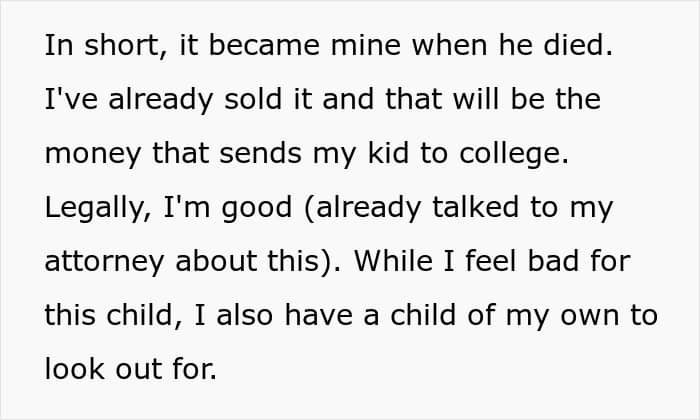Click the word 'sends' in third line
The height and width of the screenshot is (420, 700).
coord(260,153)
